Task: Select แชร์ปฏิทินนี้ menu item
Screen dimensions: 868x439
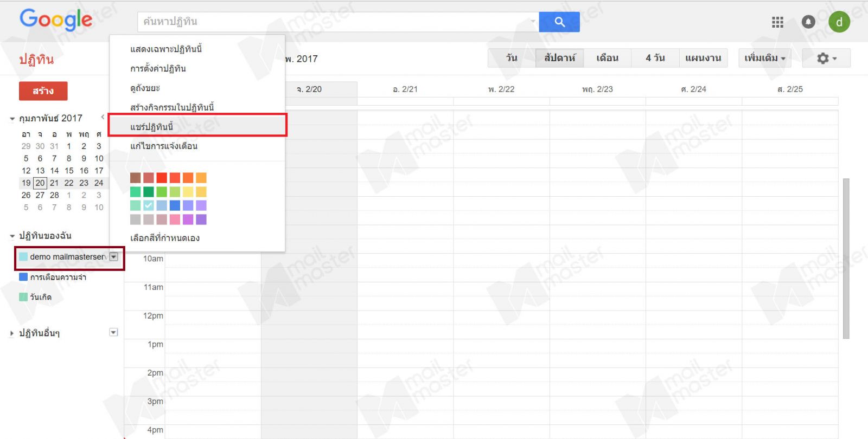Action: [x=197, y=127]
